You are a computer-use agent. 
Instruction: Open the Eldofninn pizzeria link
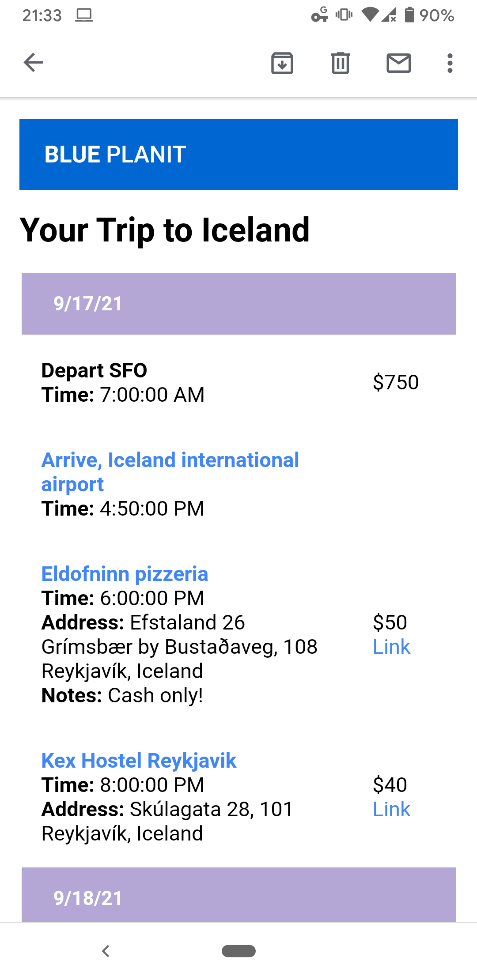click(x=125, y=574)
